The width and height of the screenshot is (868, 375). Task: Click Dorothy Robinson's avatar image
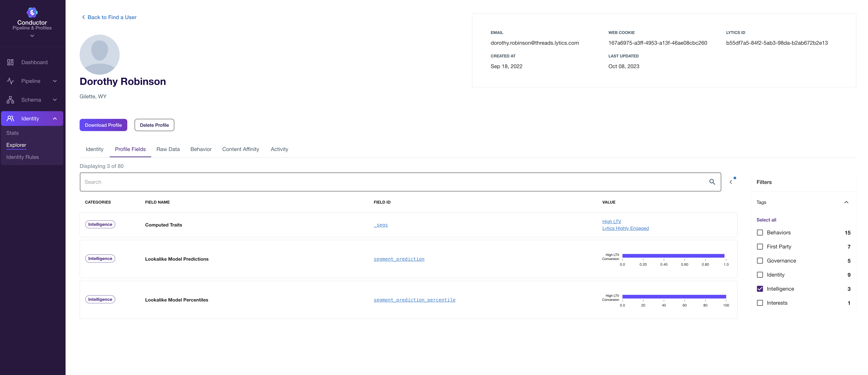click(x=99, y=55)
